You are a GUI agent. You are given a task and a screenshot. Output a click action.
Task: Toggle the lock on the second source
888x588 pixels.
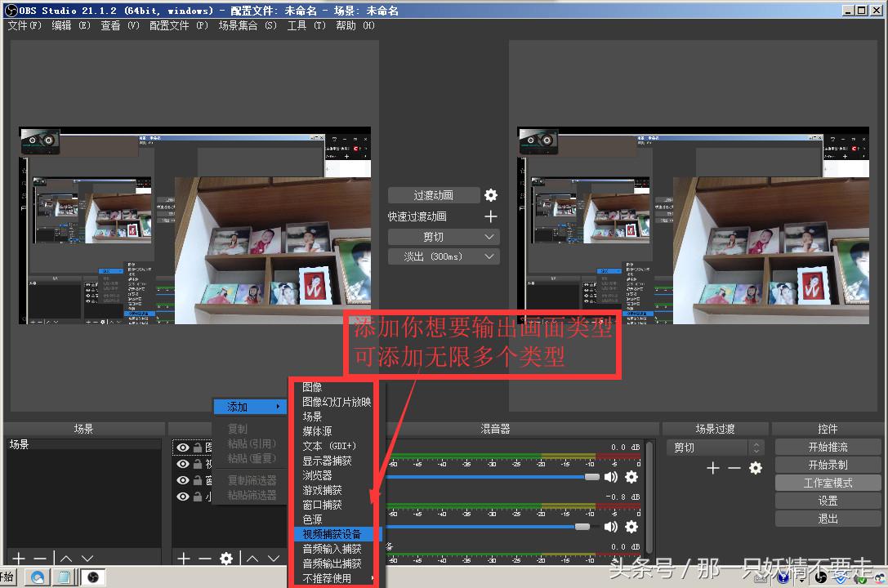196,462
